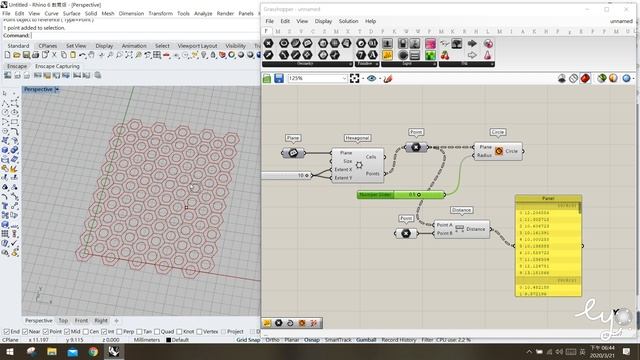
Task: Toggle the Point osnap checkbox
Action: pos(46,332)
